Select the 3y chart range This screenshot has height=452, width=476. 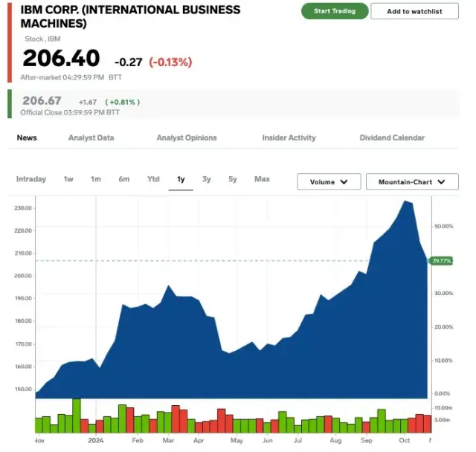[x=207, y=179]
